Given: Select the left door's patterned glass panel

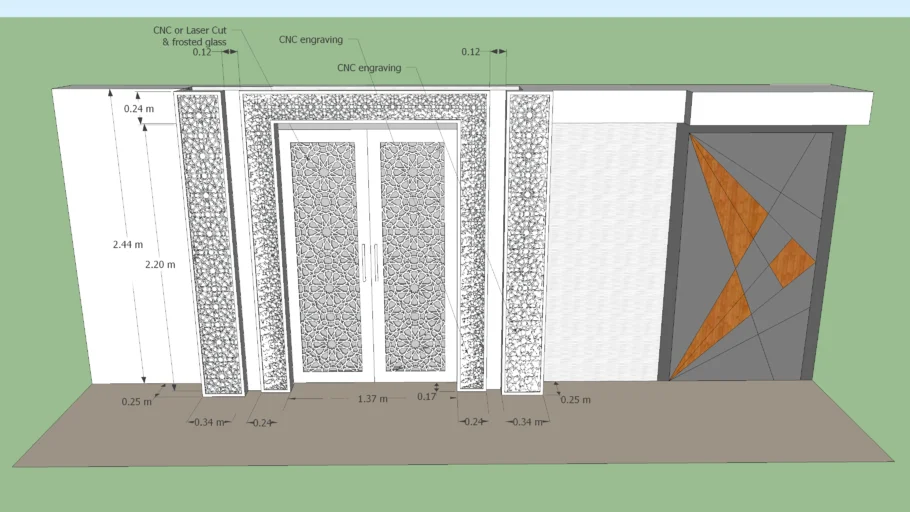Looking at the screenshot, I should (x=326, y=257).
